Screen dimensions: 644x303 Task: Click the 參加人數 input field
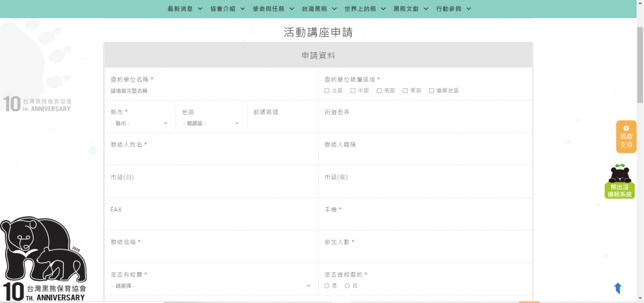(x=425, y=253)
